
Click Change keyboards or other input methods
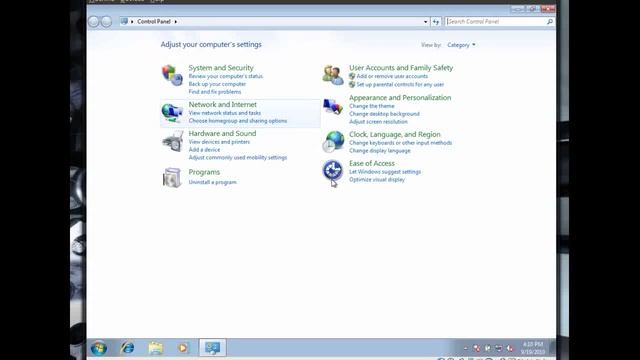400,143
